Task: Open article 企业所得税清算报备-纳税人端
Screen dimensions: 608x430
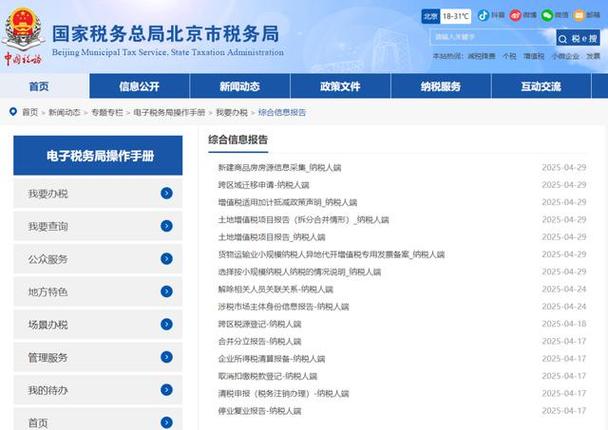Action: [271, 359]
